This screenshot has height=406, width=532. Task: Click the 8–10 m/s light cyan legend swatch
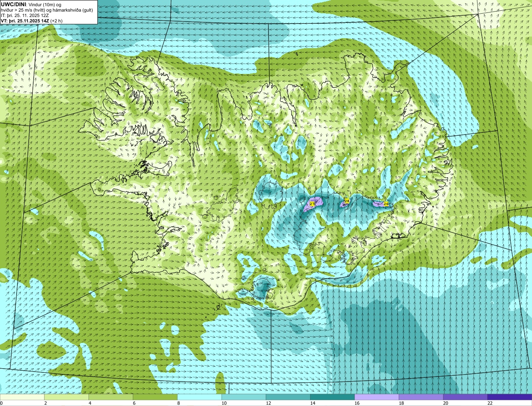[x=199, y=397]
